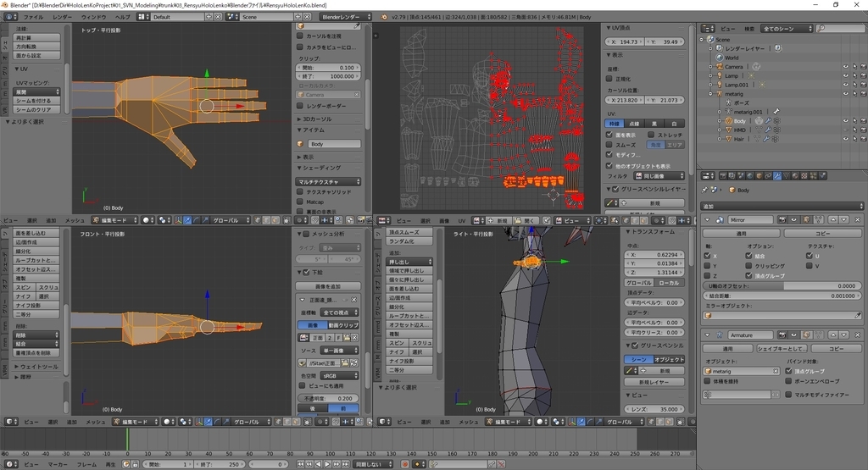Click the 画像を追加 (Add Image) button
868x470 pixels.
[x=328, y=286]
